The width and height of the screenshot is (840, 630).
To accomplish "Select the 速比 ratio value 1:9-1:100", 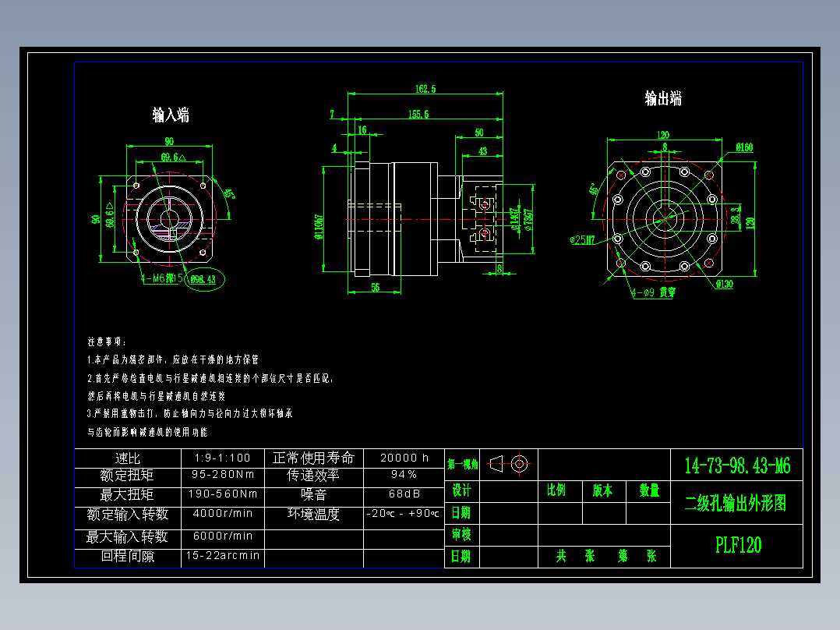I will click(223, 458).
